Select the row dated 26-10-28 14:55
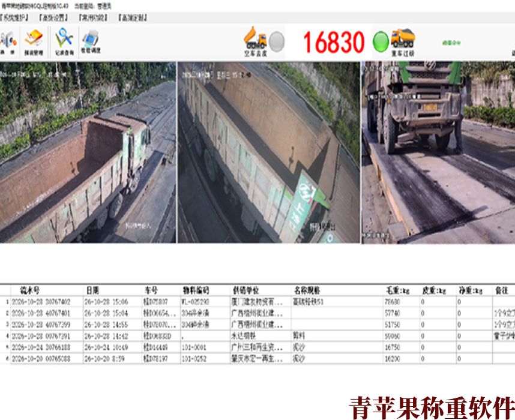The image size is (515, 420). point(257,325)
